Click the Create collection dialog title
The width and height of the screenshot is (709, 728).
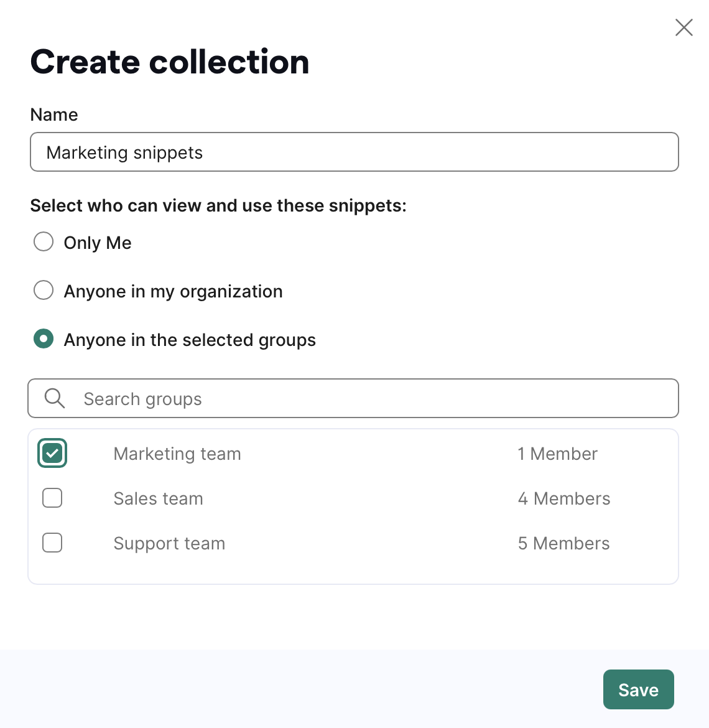[169, 61]
